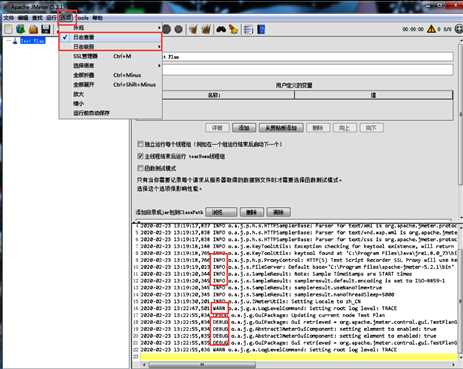Image resolution: width=463 pixels, height=369 pixels.
Task: Expand the 日志级别 log level submenu
Action: 110,46
